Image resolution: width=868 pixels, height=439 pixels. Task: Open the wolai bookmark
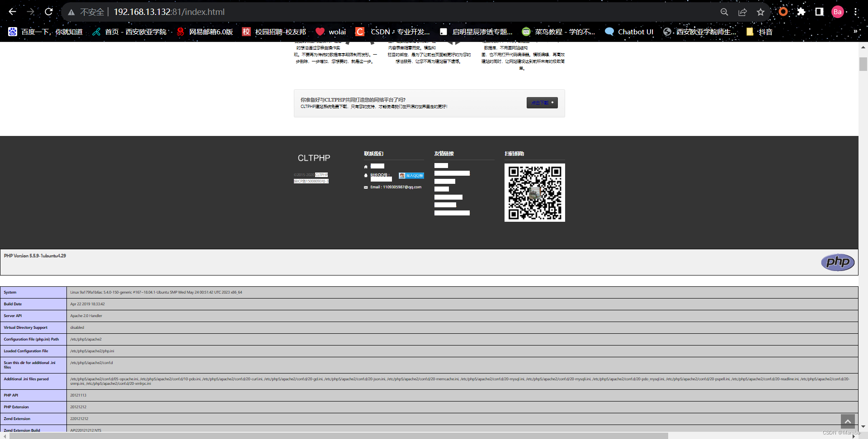[330, 32]
